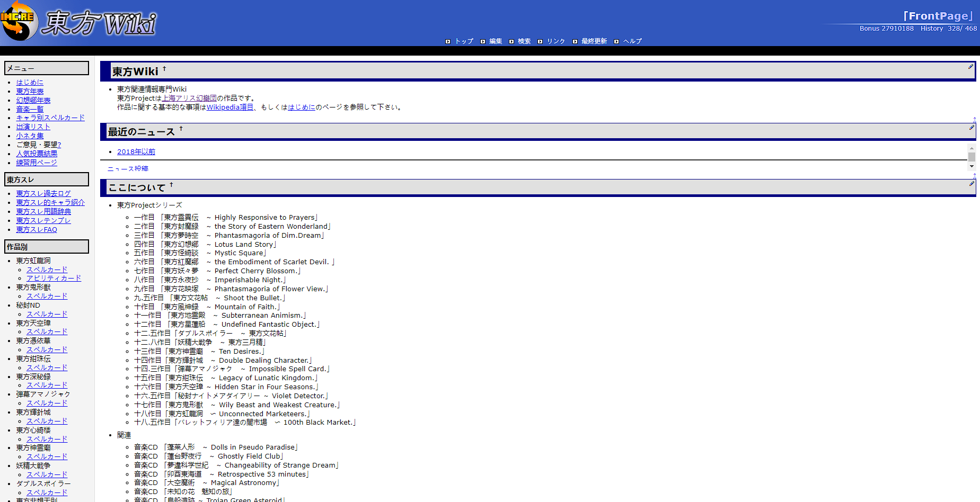
Task: Open キャラ別スペルカード in the sidebar menu
Action: 50,118
